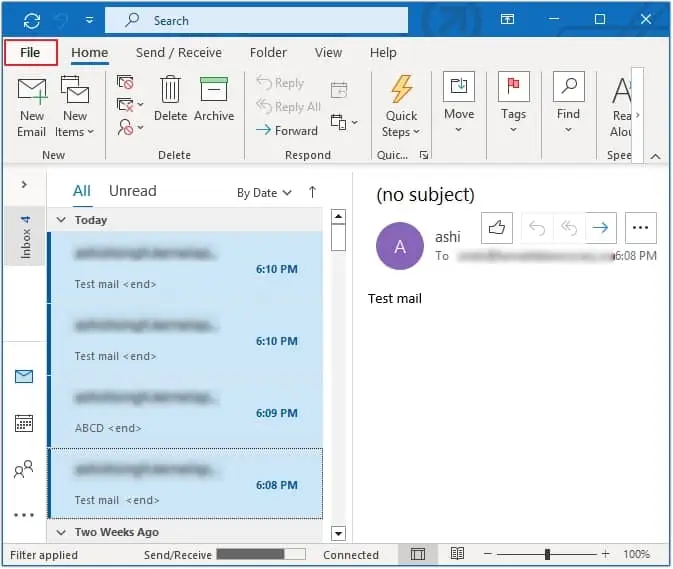Click inside the Search box
Screen dimensions: 673x569
256,20
